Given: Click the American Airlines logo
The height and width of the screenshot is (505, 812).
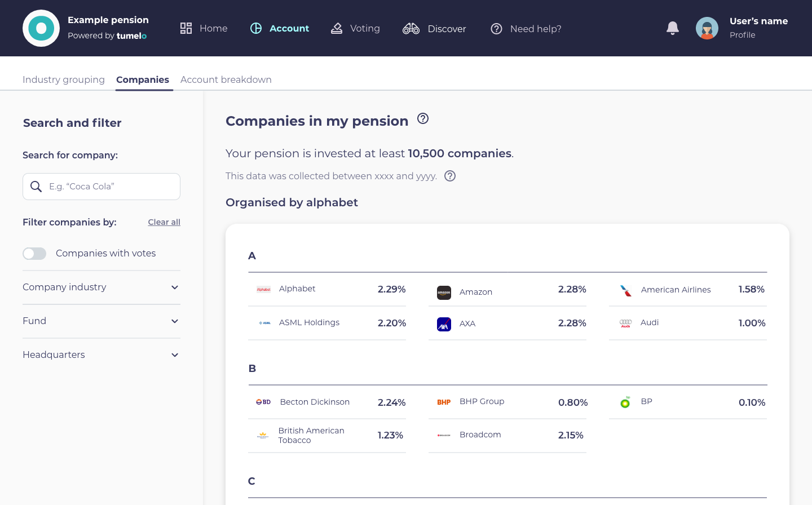Looking at the screenshot, I should pyautogui.click(x=625, y=290).
